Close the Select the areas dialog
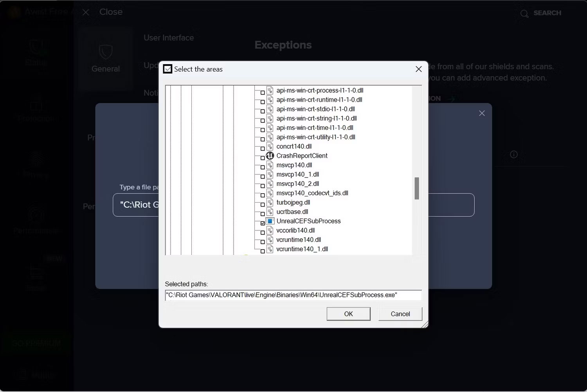Screen dimensions: 587x392 pyautogui.click(x=418, y=69)
